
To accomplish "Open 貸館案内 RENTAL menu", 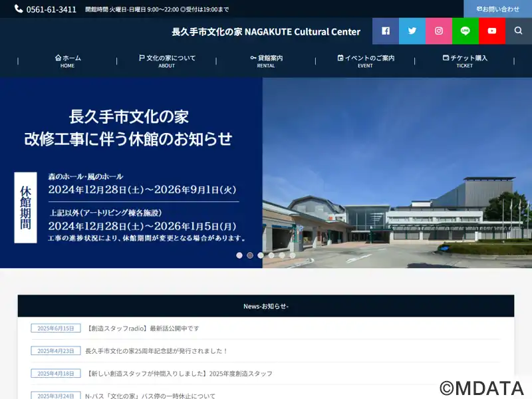I will point(266,61).
